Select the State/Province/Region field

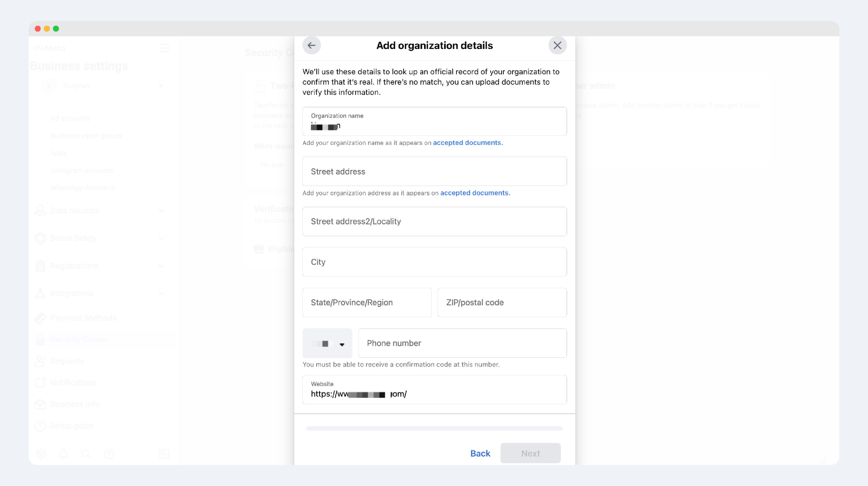[x=367, y=302]
